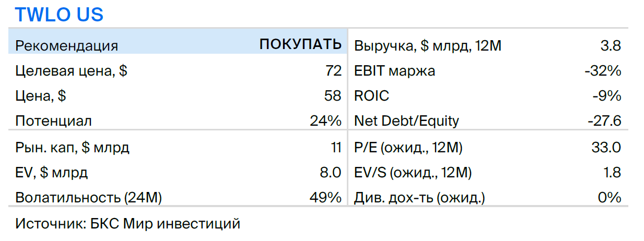Select the Выручка, $ млрд, 12М label
This screenshot has height=241, width=644.
(x=428, y=46)
